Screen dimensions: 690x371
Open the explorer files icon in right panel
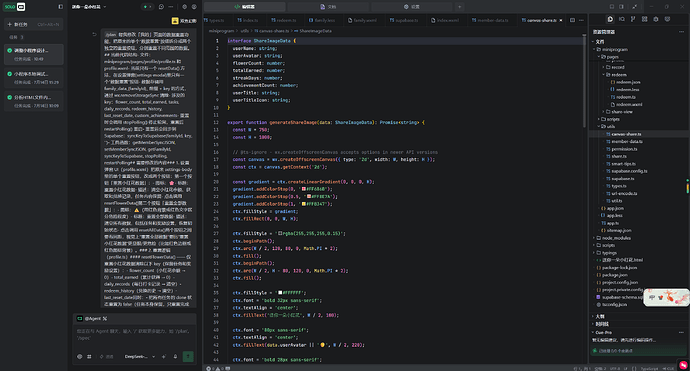click(610, 19)
